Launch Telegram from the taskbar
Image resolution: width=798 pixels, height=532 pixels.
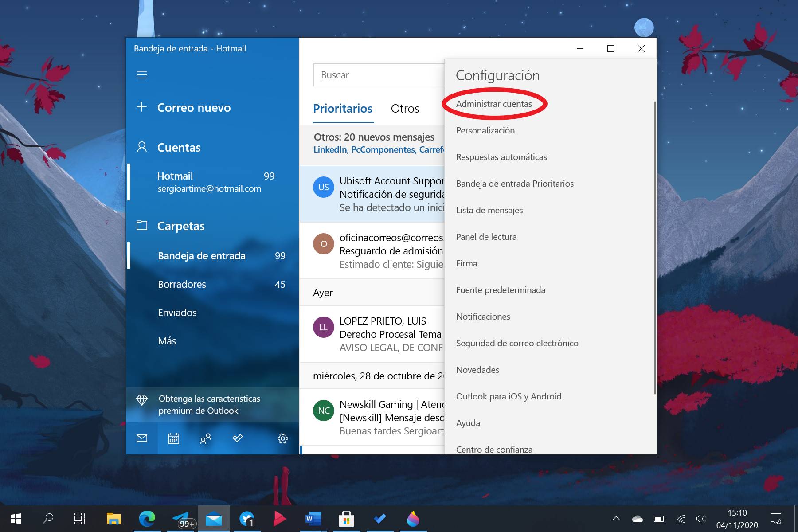[x=181, y=518]
